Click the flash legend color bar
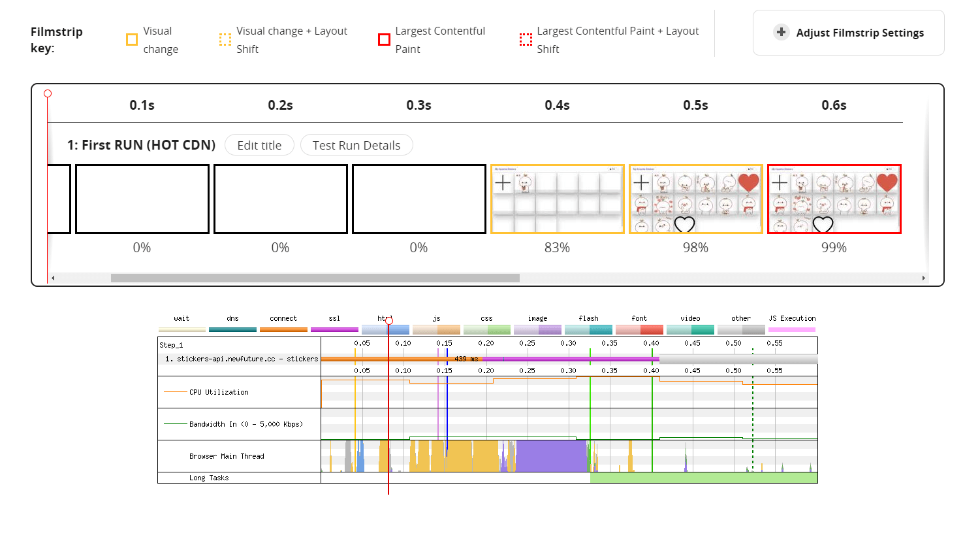The image size is (980, 560). (589, 329)
